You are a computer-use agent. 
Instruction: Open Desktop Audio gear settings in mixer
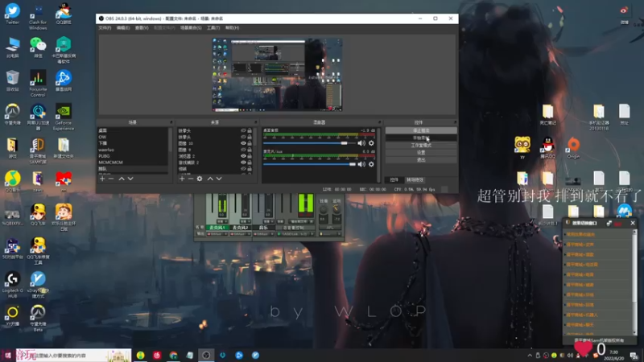(371, 143)
